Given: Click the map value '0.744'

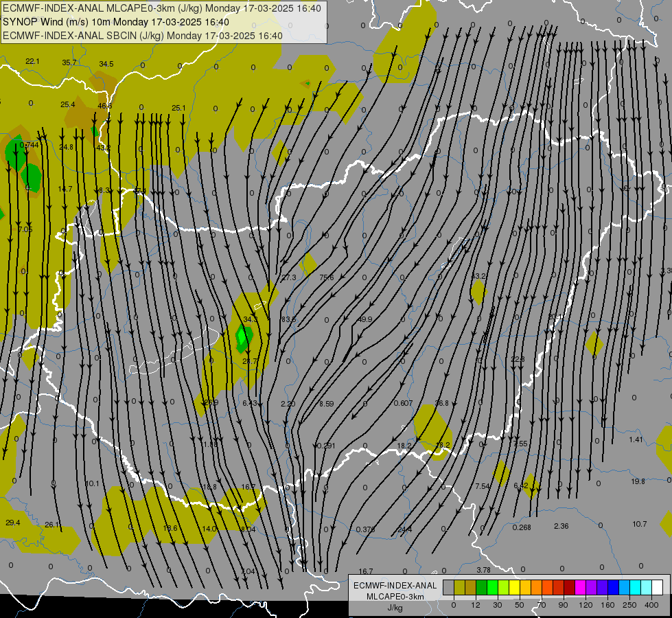Looking at the screenshot, I should tap(29, 146).
